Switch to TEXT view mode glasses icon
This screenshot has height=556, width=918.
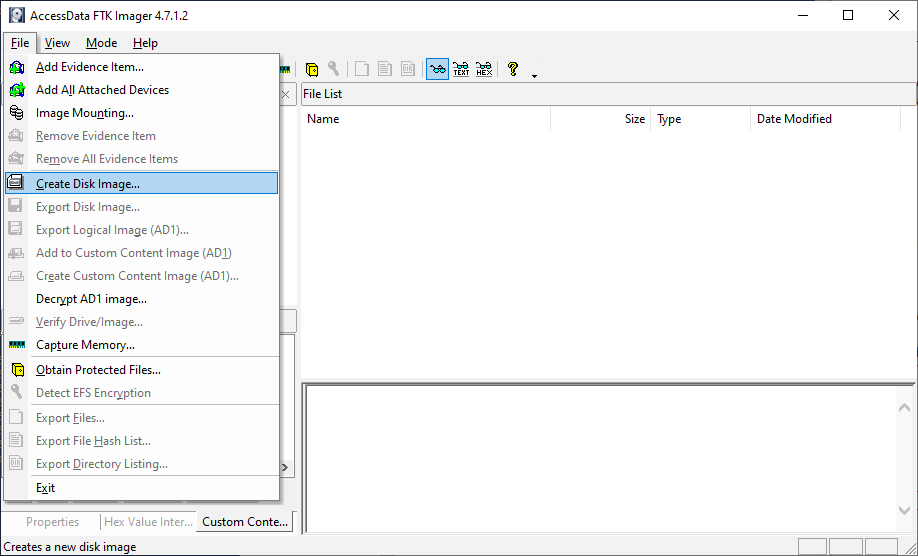tap(461, 69)
